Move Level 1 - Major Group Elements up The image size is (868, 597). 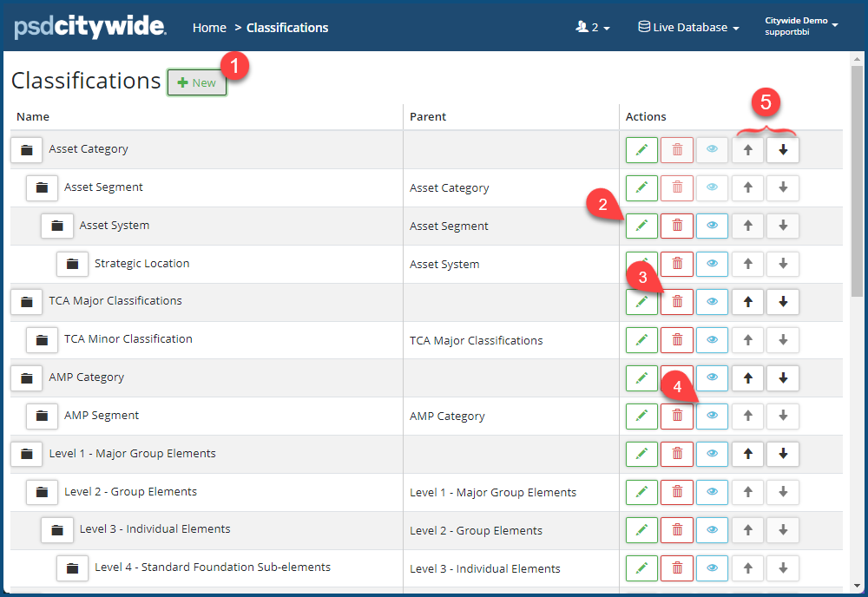coord(748,454)
